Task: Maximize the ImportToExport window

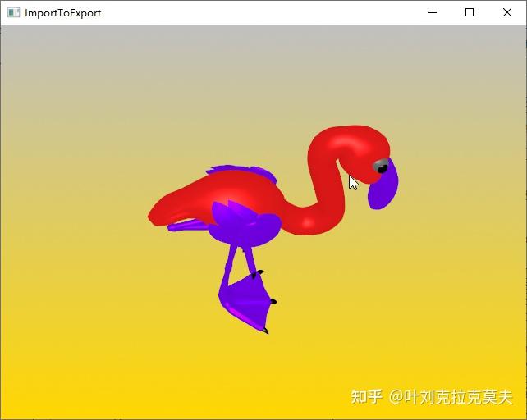Action: point(470,13)
